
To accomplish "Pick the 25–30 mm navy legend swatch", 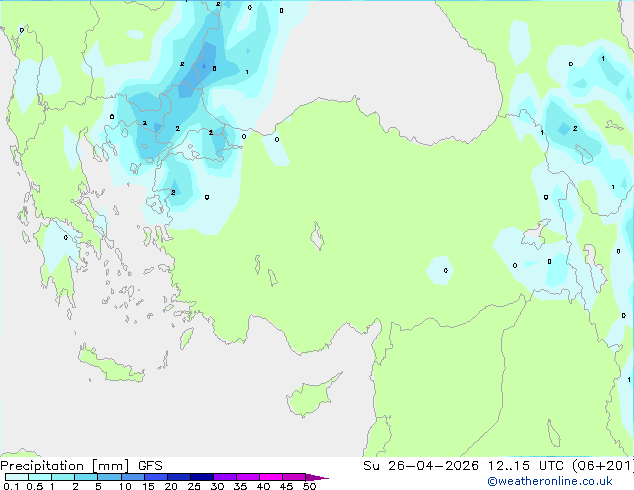I will coord(201,477).
